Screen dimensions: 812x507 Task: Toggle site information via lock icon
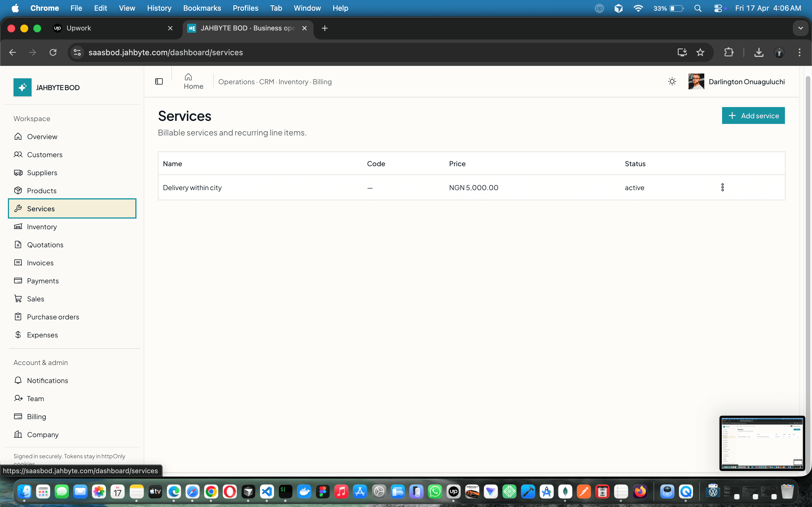click(x=77, y=52)
